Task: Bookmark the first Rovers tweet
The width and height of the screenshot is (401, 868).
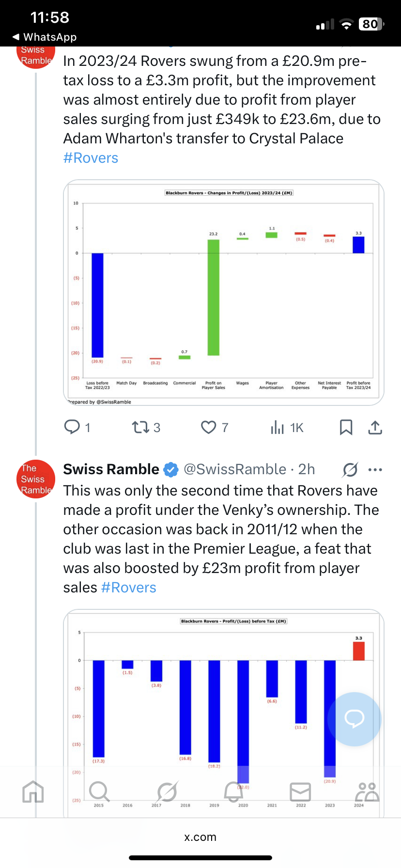Action: [x=346, y=427]
